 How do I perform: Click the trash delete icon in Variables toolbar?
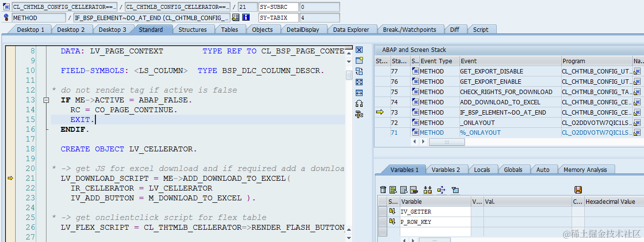[x=383, y=190]
